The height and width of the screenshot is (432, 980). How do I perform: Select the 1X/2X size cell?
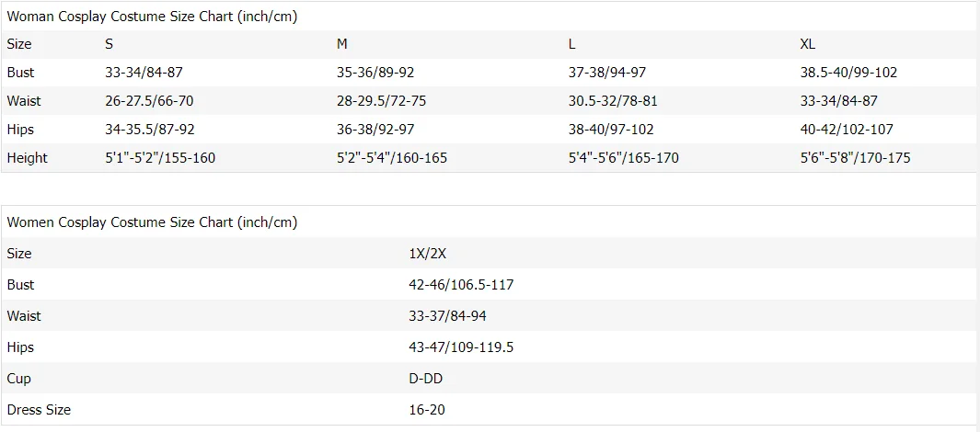[x=426, y=254]
